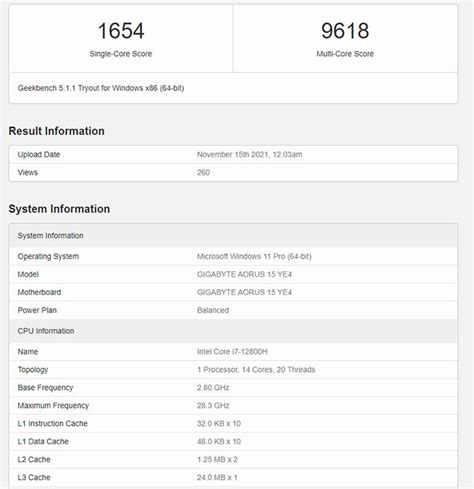
Task: Select the Multi-Core Score label
Action: pyautogui.click(x=345, y=54)
